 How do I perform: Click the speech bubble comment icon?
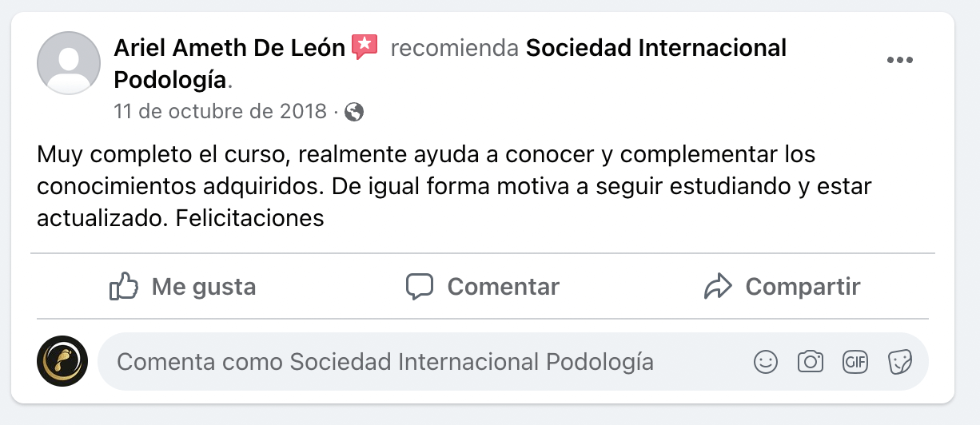coord(420,286)
